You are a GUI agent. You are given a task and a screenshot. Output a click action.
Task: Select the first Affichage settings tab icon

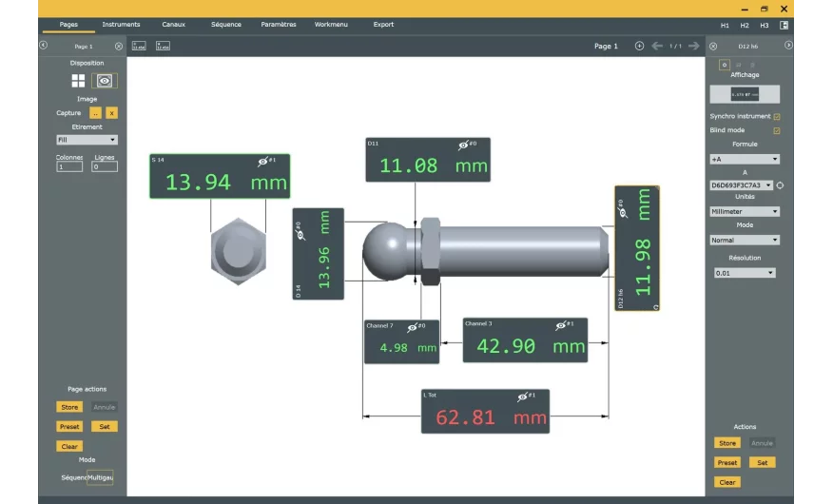pyautogui.click(x=724, y=65)
